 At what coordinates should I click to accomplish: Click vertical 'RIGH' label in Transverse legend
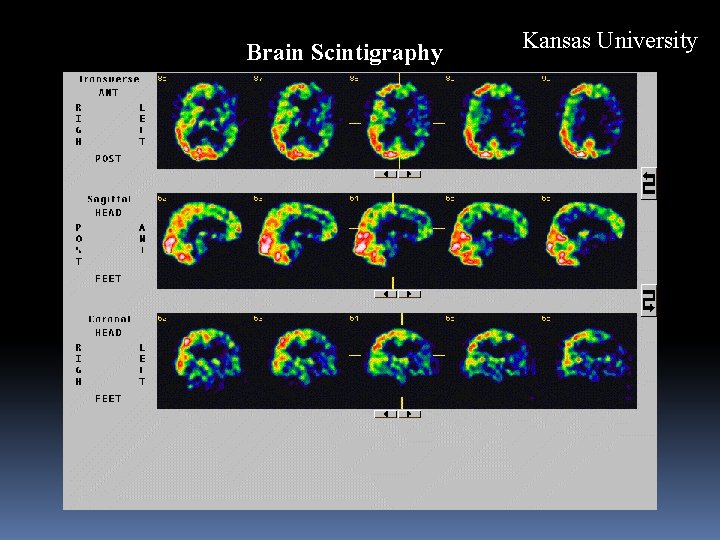[79, 124]
